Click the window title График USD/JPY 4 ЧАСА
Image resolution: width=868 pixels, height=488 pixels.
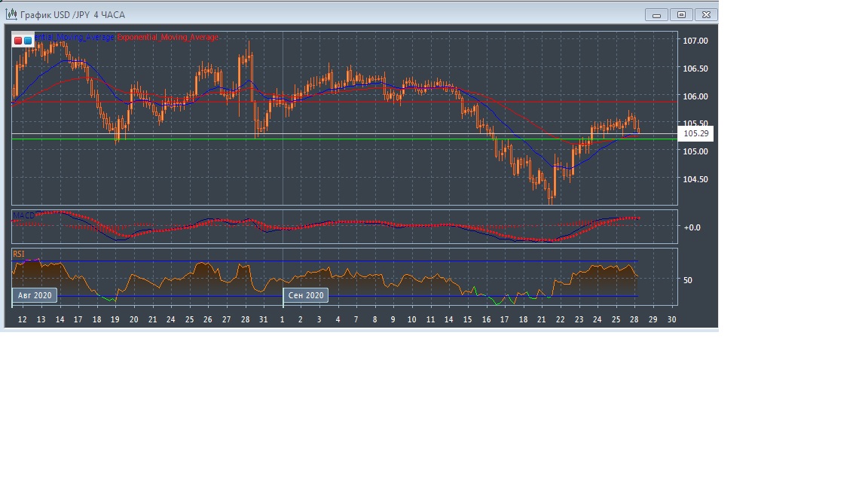coord(72,15)
